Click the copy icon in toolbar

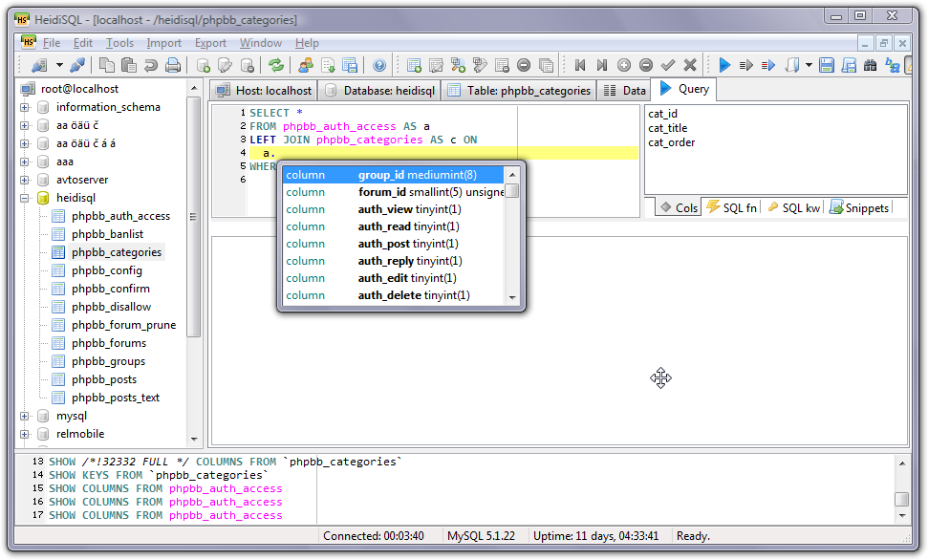(x=106, y=65)
